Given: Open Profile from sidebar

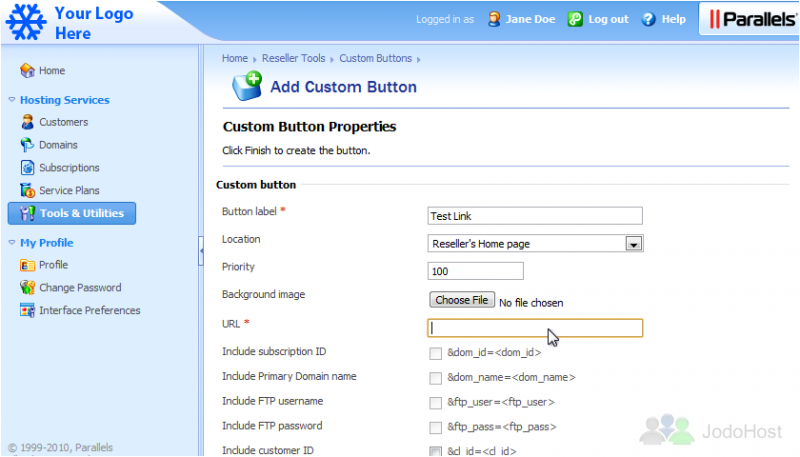Looking at the screenshot, I should point(54,265).
